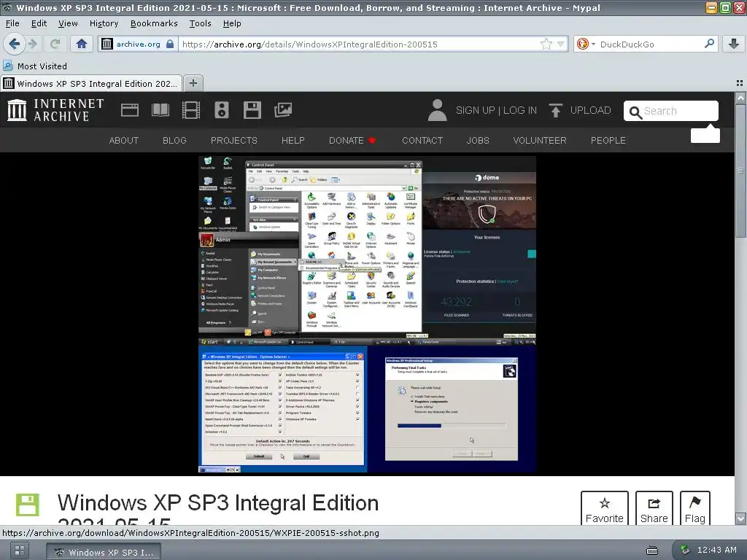
Task: Select the Windows XP SP3 taskbar window button
Action: (x=104, y=553)
